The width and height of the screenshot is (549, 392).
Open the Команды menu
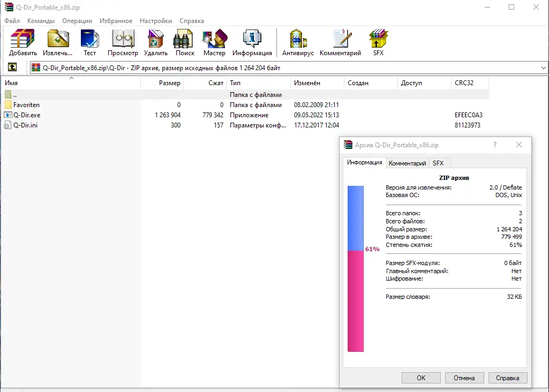point(41,21)
